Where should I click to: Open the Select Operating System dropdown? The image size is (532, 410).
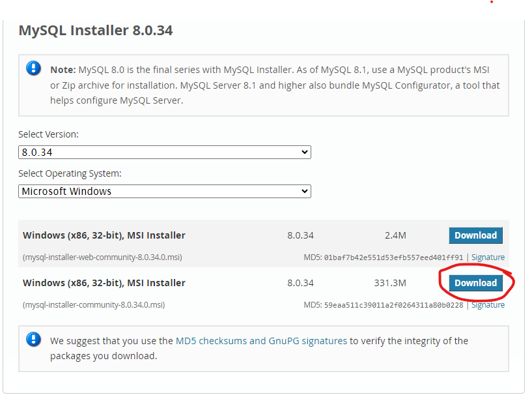[165, 191]
